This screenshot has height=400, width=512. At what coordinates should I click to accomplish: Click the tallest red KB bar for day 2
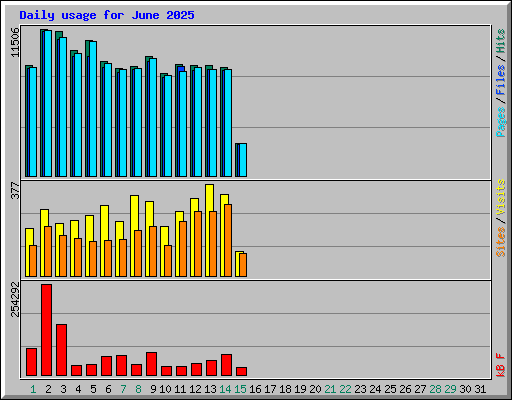pos(47,330)
